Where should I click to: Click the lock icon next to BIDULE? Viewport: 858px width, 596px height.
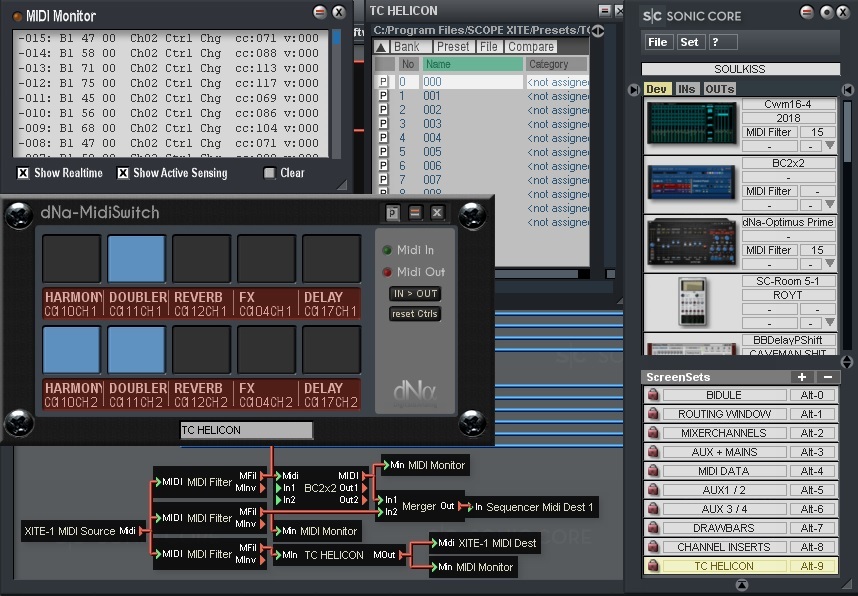(653, 395)
